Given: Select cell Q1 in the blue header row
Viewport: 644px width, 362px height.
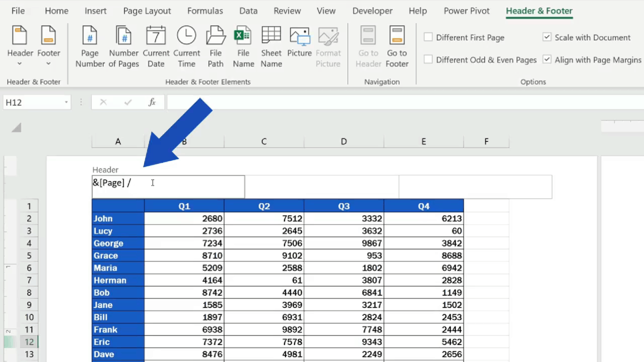Looking at the screenshot, I should [184, 206].
